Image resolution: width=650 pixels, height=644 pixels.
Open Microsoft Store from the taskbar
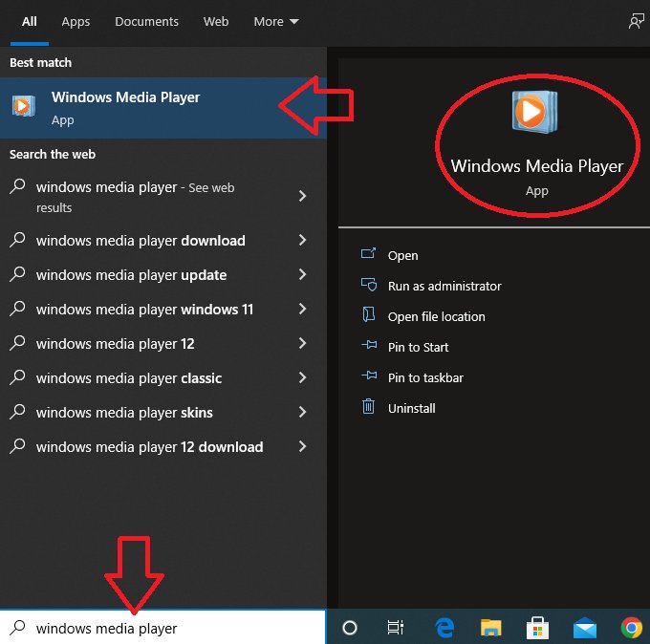point(537,628)
